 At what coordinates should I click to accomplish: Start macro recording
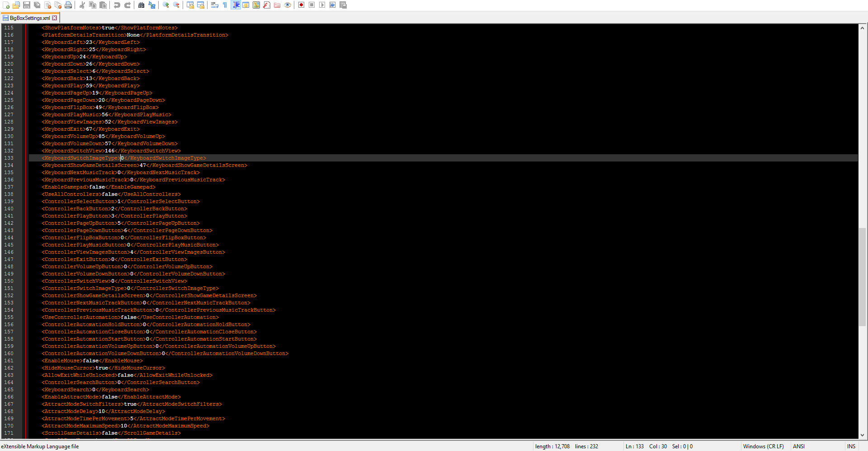click(x=302, y=5)
